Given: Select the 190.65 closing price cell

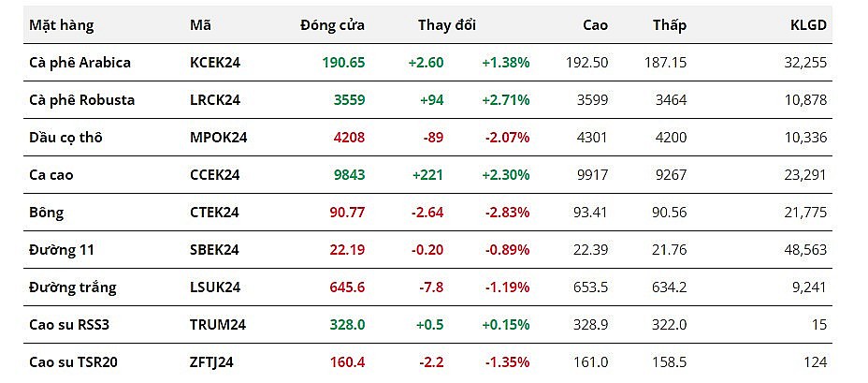Looking at the screenshot, I should point(344,63).
